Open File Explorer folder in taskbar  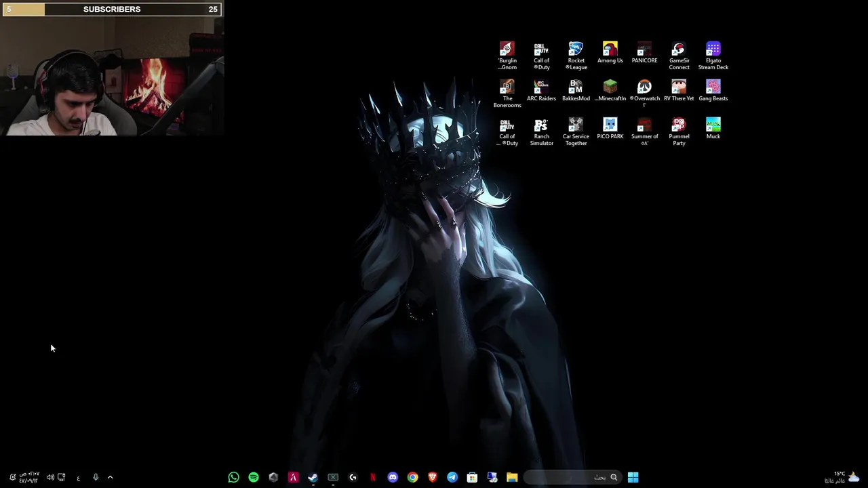512,477
